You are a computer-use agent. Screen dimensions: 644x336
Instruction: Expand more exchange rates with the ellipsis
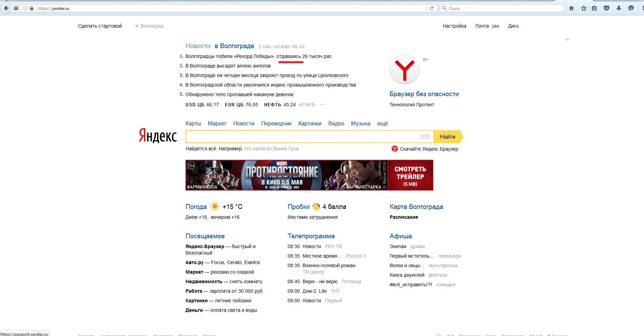tap(322, 105)
